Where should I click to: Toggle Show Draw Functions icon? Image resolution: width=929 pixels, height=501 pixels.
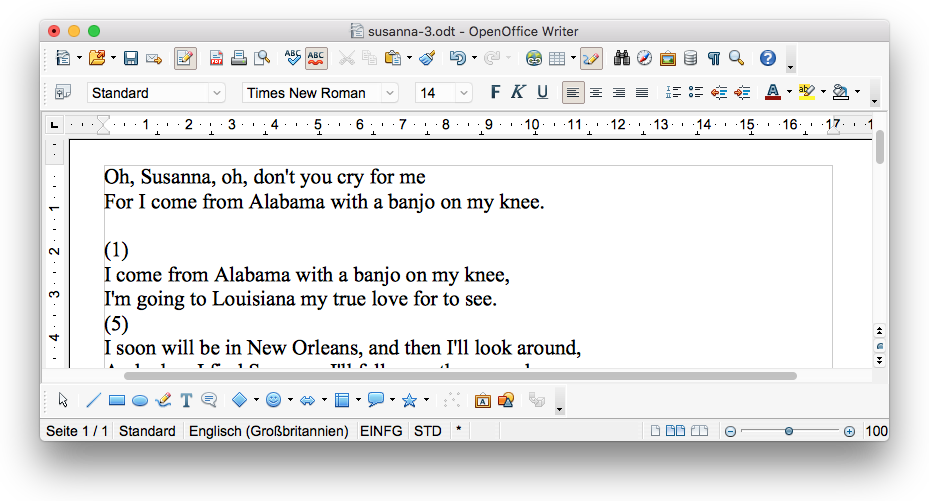(x=591, y=58)
